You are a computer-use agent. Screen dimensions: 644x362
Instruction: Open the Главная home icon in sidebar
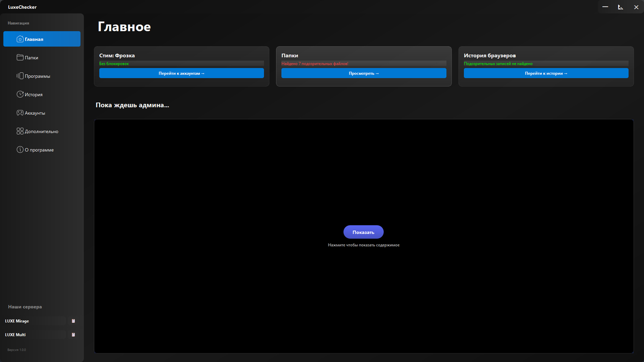point(20,39)
